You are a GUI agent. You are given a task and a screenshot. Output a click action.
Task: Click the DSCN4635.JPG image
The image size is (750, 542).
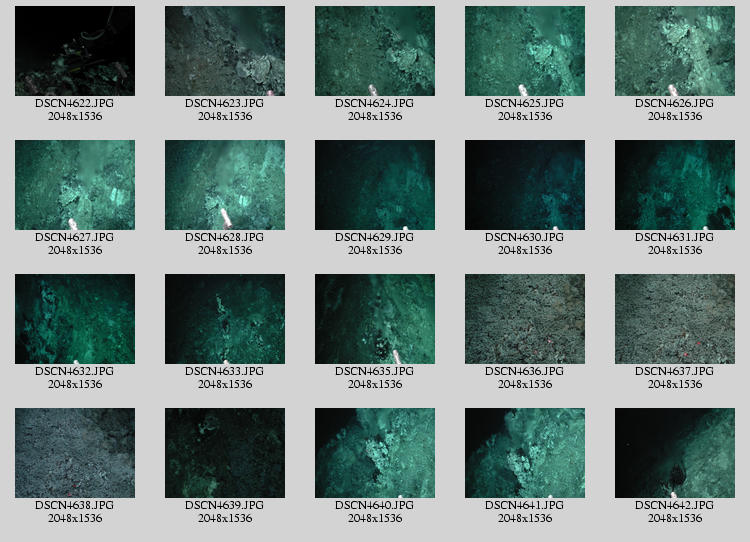375,319
